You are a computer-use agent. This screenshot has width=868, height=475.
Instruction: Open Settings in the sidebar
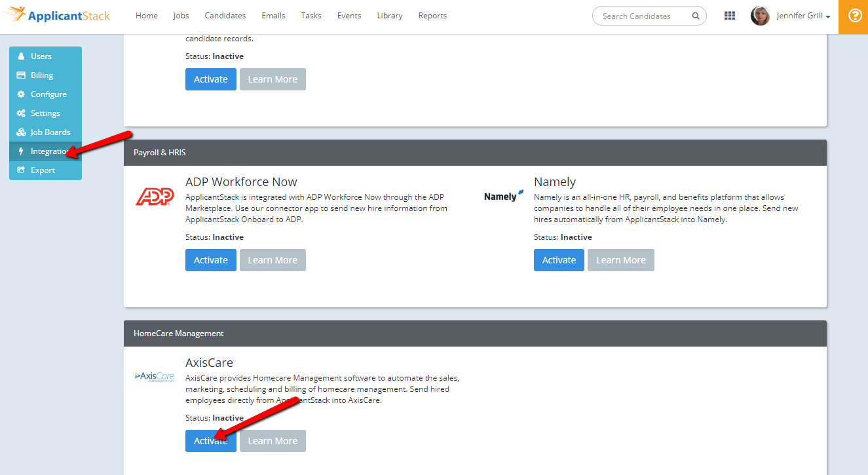pyautogui.click(x=45, y=113)
